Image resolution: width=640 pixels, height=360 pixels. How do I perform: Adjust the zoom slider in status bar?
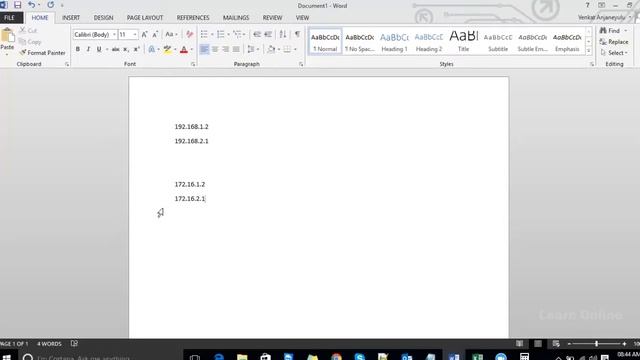click(596, 344)
